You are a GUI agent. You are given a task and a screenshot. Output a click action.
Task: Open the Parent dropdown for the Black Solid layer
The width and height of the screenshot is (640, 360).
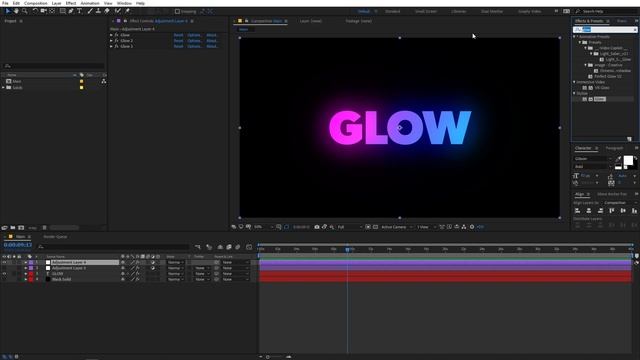coord(235,280)
